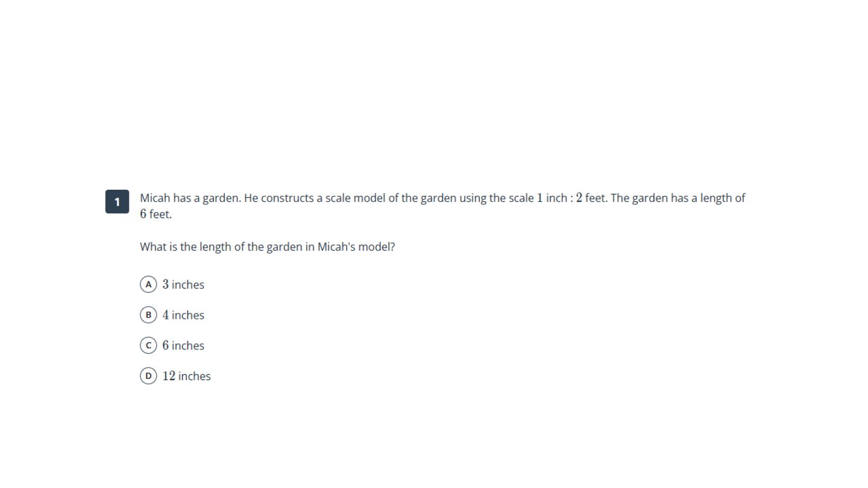Click the phrase "He constructs a scale model"

pyautogui.click(x=312, y=198)
